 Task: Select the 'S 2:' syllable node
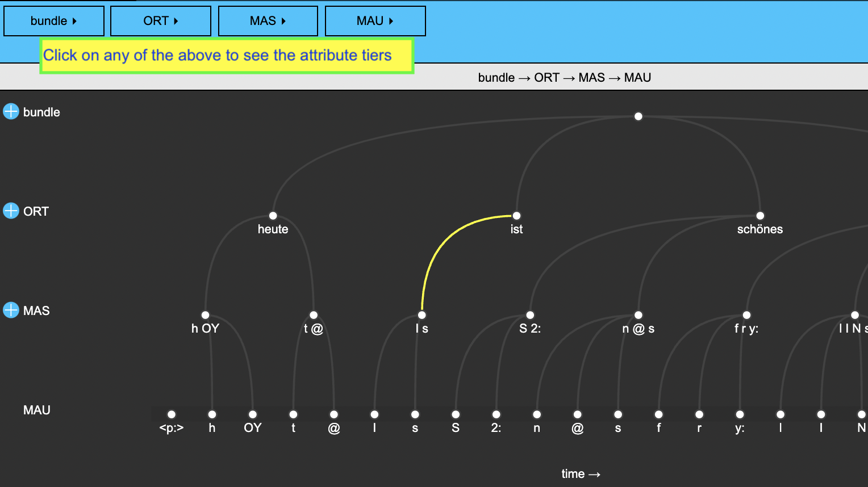(x=530, y=315)
